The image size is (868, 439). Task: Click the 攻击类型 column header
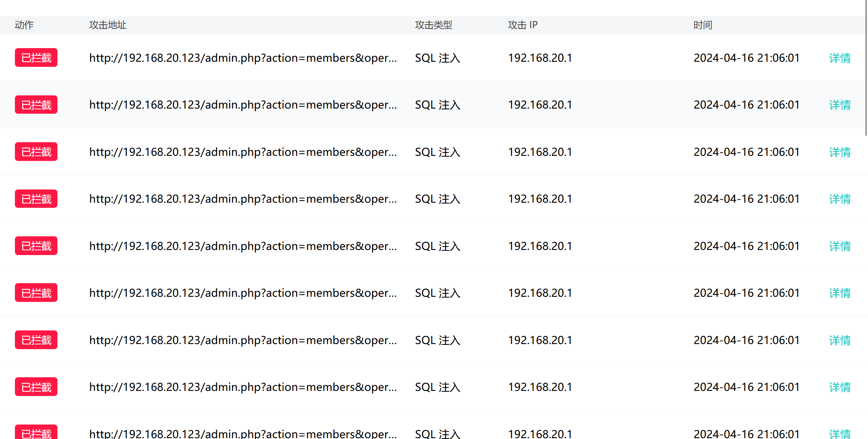pos(433,25)
